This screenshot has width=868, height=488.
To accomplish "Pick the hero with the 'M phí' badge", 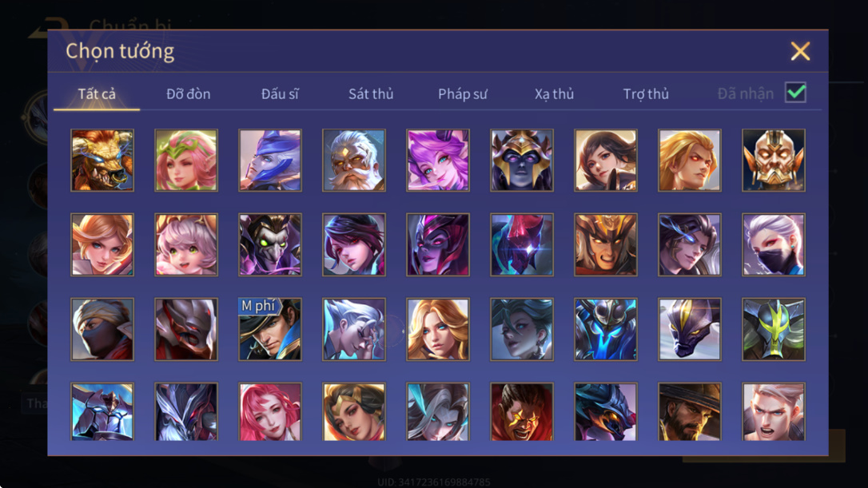I will point(270,329).
